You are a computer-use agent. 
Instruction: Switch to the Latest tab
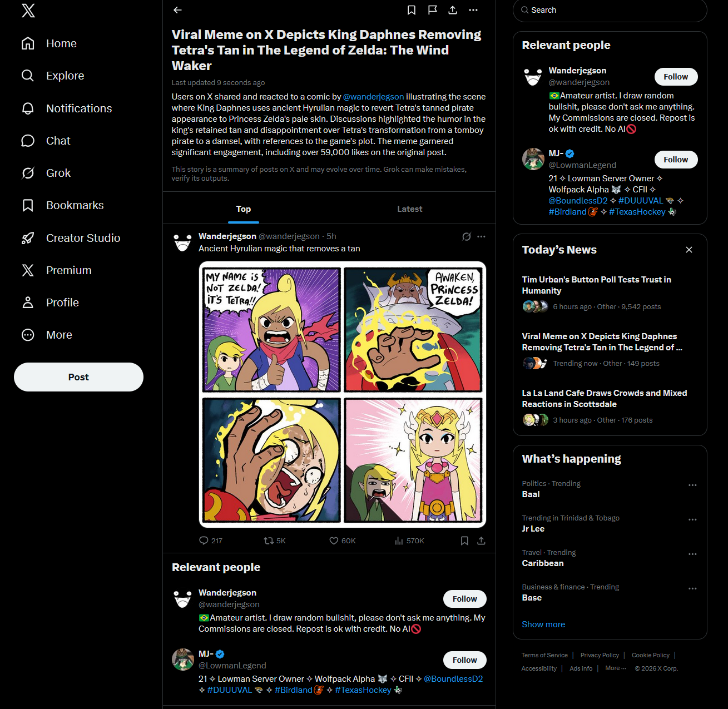[410, 209]
